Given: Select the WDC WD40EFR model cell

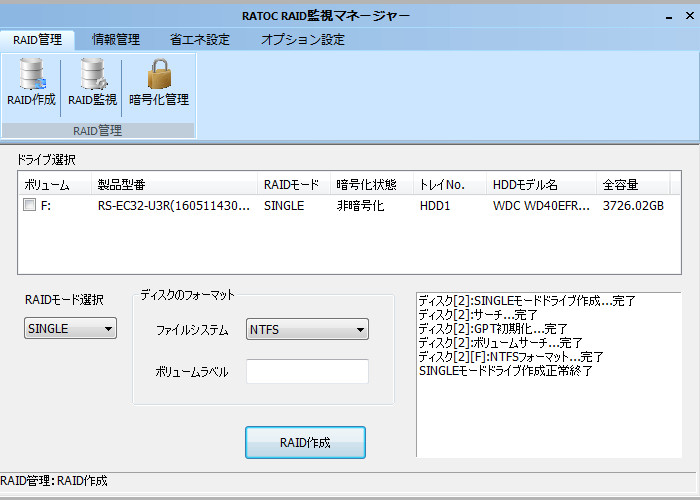Looking at the screenshot, I should [541, 206].
